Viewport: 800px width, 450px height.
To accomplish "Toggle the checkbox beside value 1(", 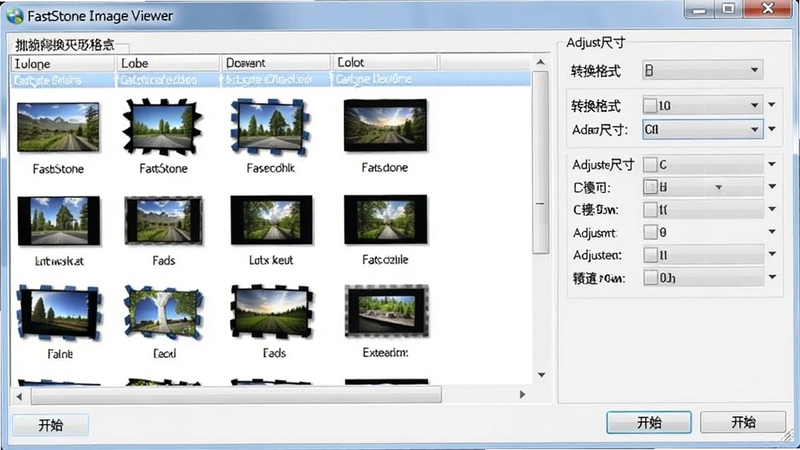I will 650,209.
